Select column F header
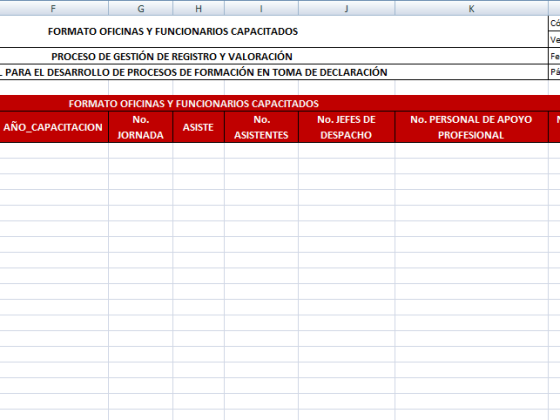The image size is (560, 420). pyautogui.click(x=54, y=9)
